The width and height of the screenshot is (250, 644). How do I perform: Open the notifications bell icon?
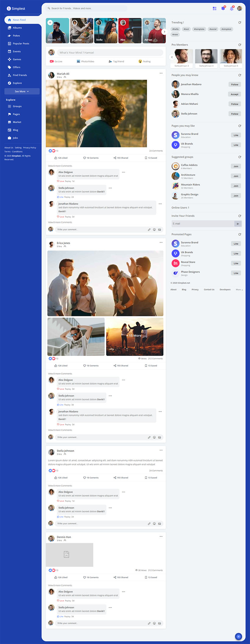pos(232,8)
